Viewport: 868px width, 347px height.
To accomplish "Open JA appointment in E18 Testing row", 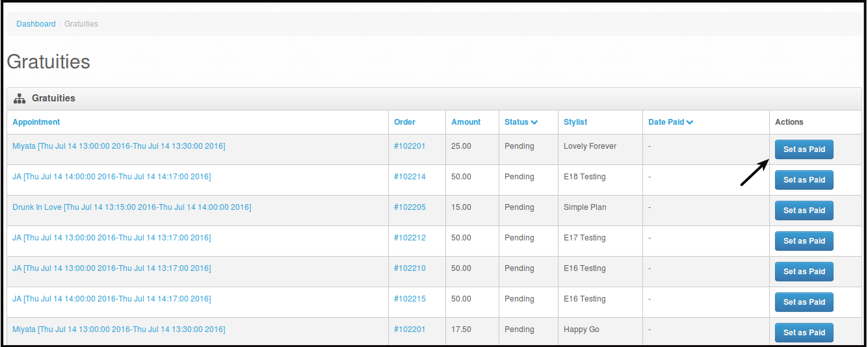I will pyautogui.click(x=112, y=177).
